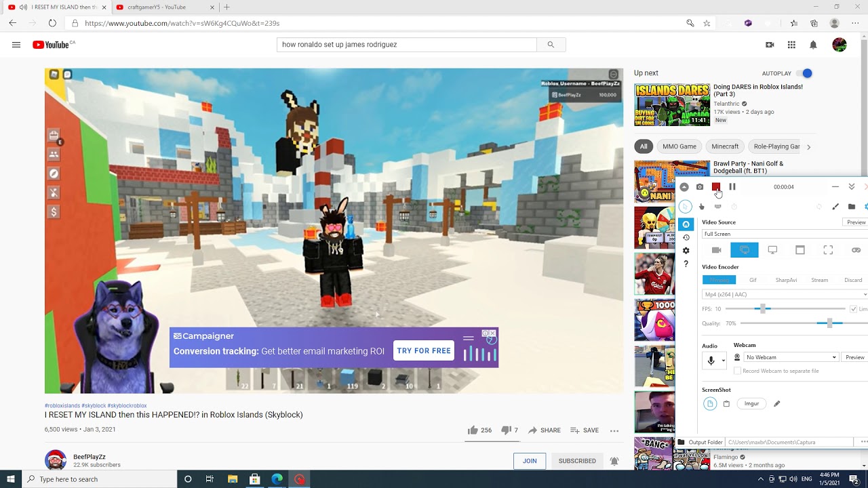Close the Campaigner ad banner
The image size is (868, 488).
click(x=493, y=333)
